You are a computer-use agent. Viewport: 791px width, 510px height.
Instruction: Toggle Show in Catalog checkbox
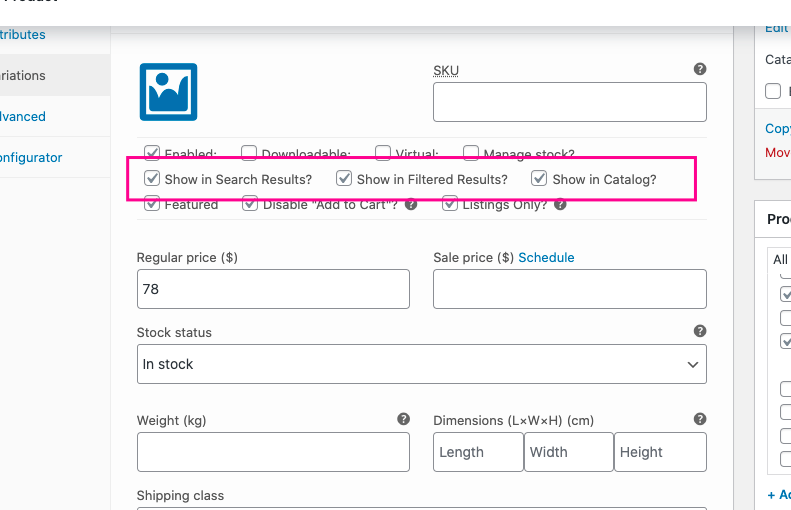click(539, 179)
